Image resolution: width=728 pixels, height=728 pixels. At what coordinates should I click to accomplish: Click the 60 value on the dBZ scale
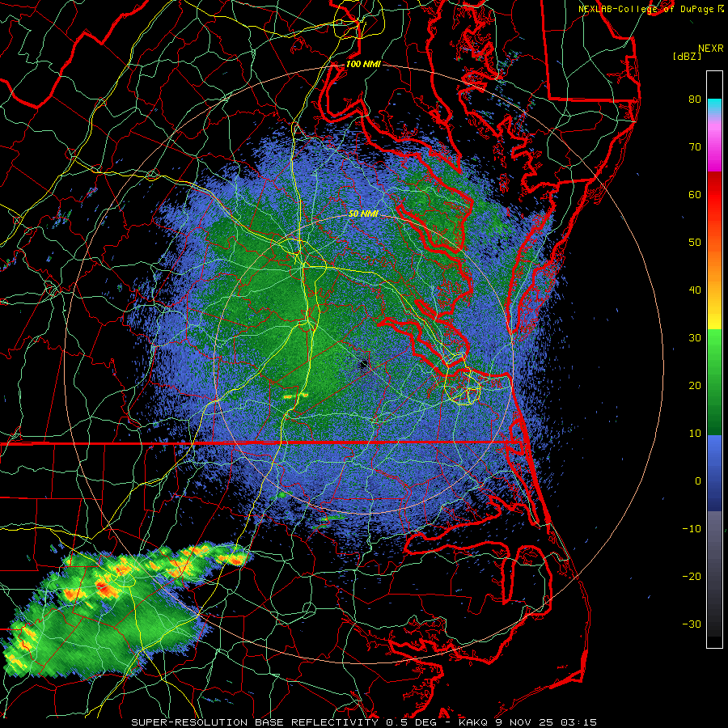tap(695, 194)
